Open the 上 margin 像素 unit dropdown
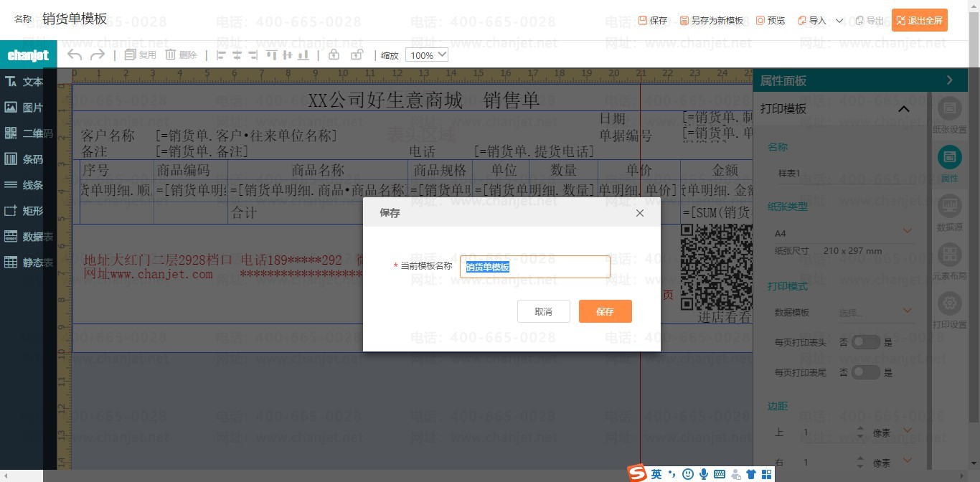 coord(892,433)
